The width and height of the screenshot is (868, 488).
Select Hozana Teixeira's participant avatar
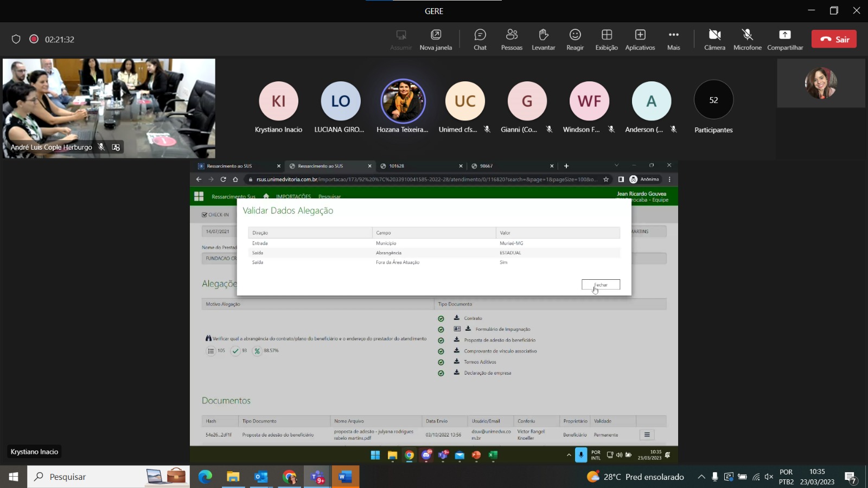[x=403, y=101]
